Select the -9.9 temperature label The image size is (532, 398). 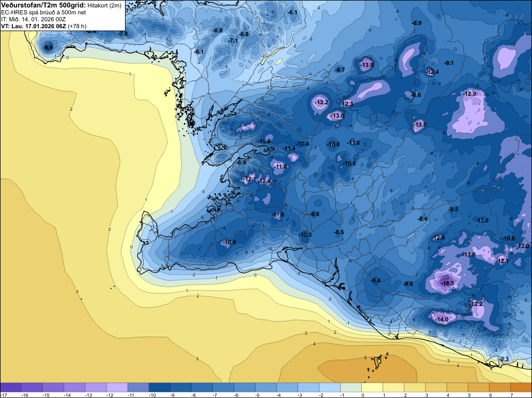pyautogui.click(x=48, y=47)
